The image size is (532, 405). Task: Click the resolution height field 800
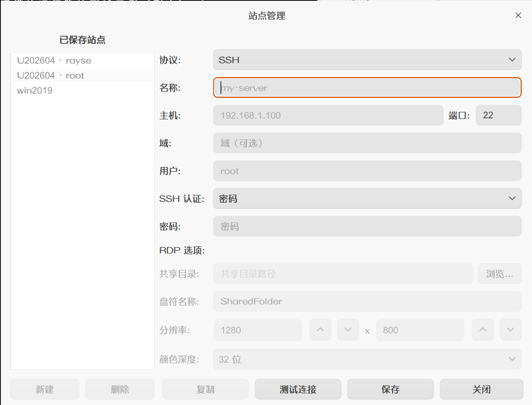click(x=420, y=330)
